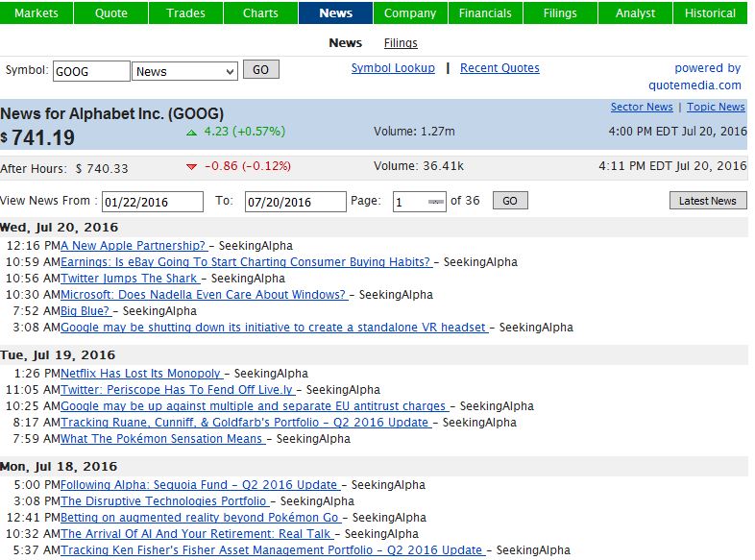
Task: Click the -0.86 (-0.12%) change value
Action: [x=248, y=165]
